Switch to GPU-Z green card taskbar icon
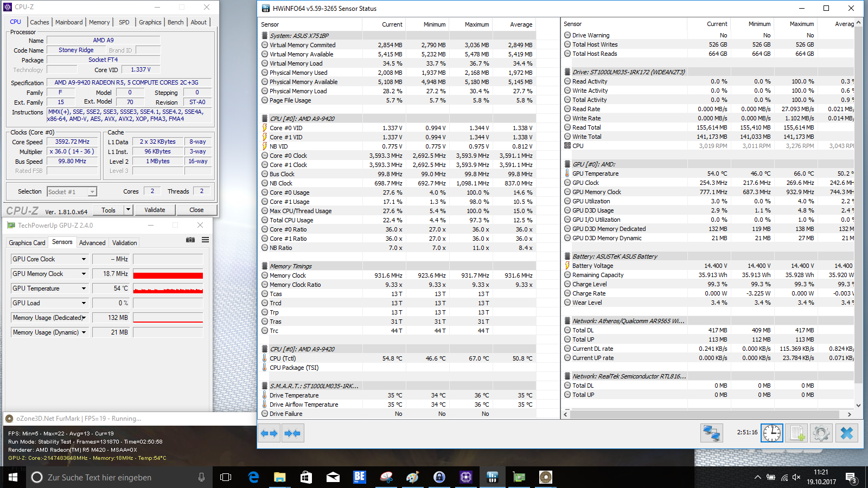The image size is (868, 488). [519, 477]
